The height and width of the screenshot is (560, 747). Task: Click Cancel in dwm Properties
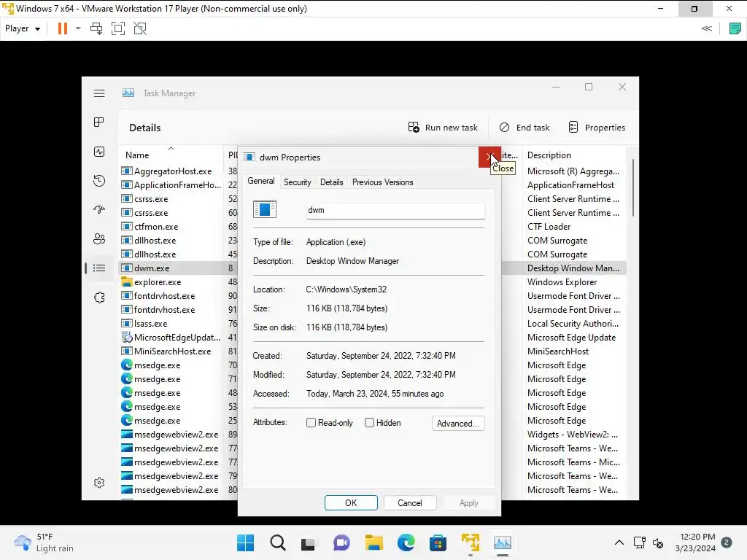[x=410, y=503]
